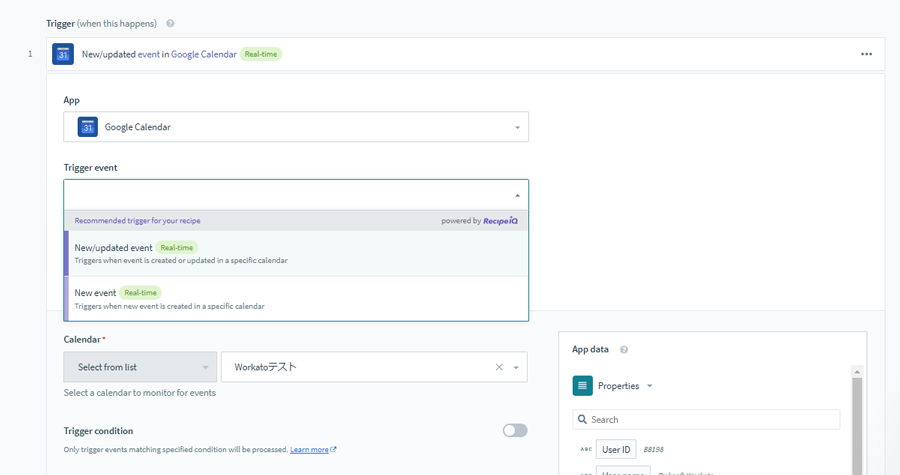Open the trigger step three-dots menu
The height and width of the screenshot is (475, 900).
866,54
